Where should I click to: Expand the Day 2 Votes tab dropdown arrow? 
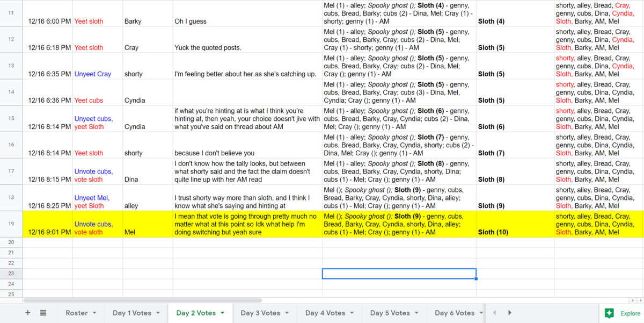tap(222, 313)
